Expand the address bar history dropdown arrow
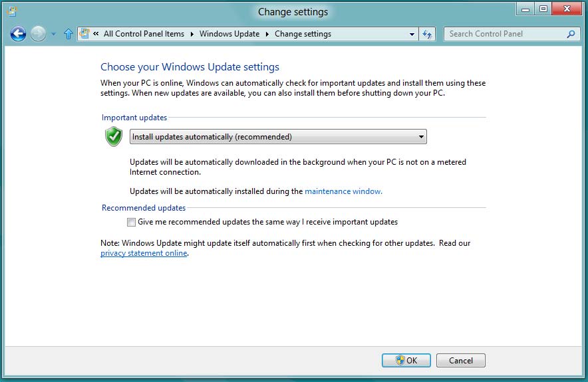 point(412,34)
